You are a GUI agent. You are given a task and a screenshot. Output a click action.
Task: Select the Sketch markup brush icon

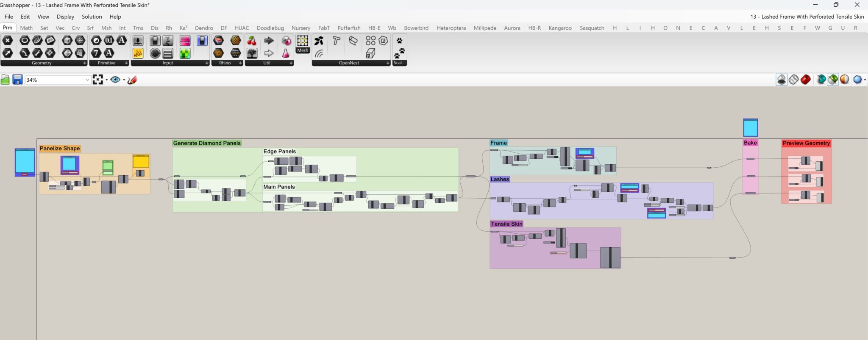click(132, 80)
